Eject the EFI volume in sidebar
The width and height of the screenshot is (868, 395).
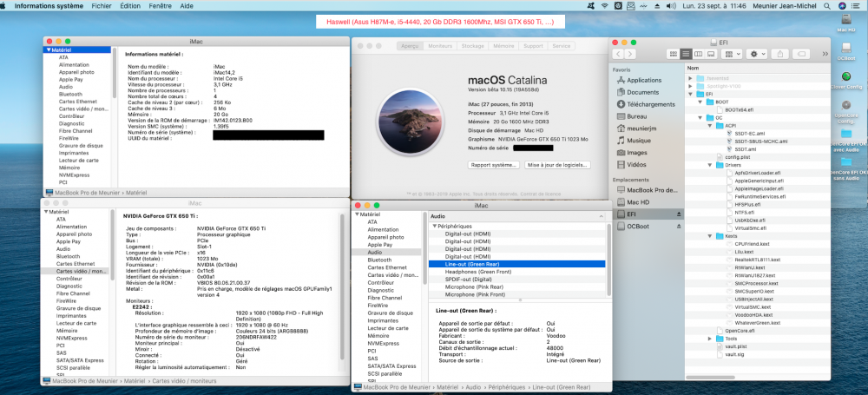click(x=679, y=214)
